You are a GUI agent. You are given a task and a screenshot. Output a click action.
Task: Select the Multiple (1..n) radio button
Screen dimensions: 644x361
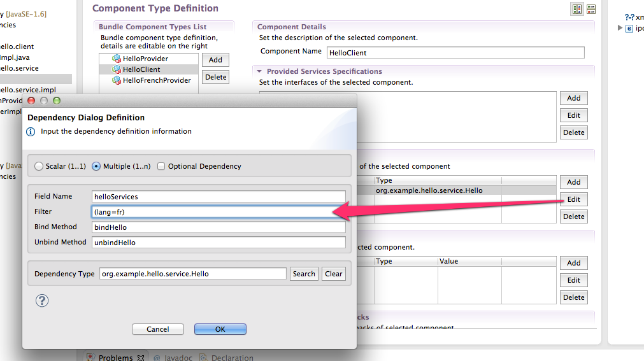point(96,166)
